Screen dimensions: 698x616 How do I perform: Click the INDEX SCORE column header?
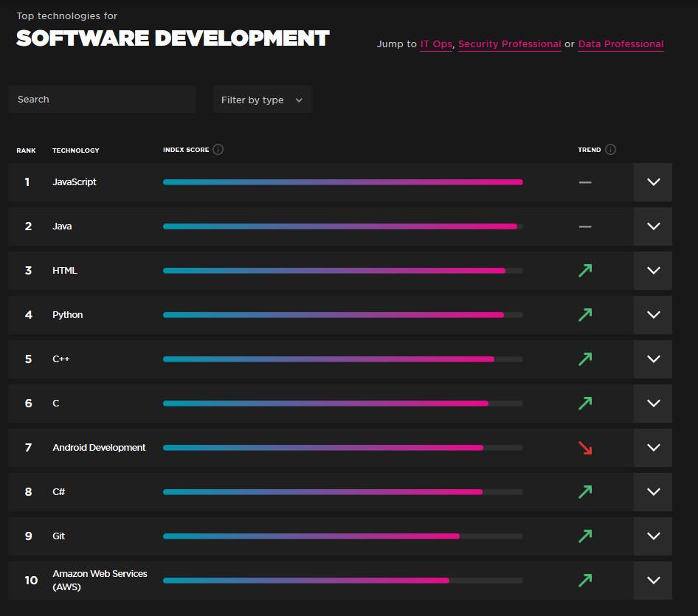(x=186, y=150)
